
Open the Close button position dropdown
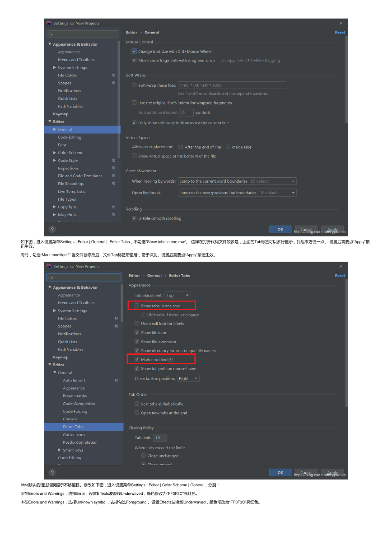tap(188, 379)
